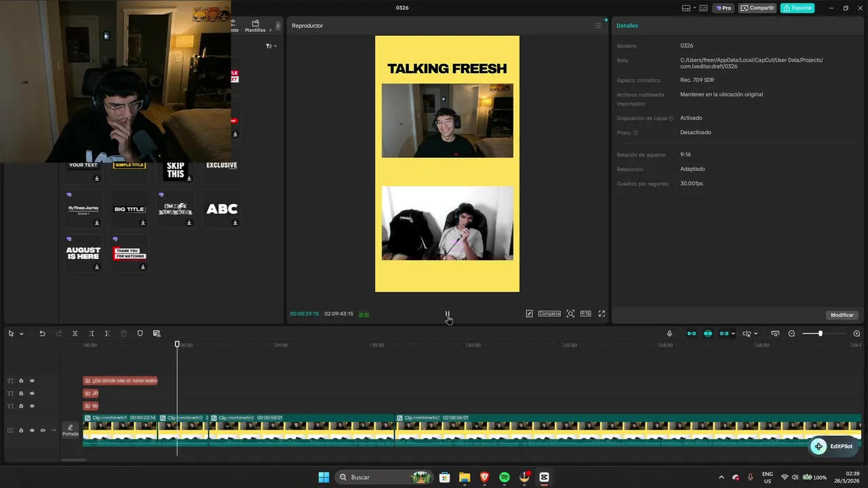
Task: Open the Plantillas tab
Action: click(255, 26)
